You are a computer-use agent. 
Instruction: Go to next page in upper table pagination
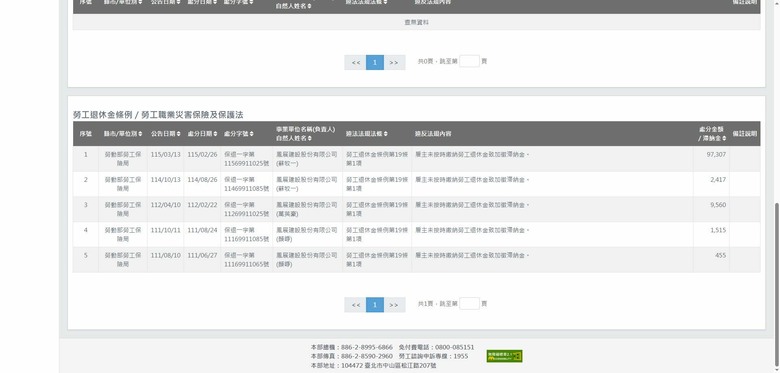pyautogui.click(x=394, y=62)
